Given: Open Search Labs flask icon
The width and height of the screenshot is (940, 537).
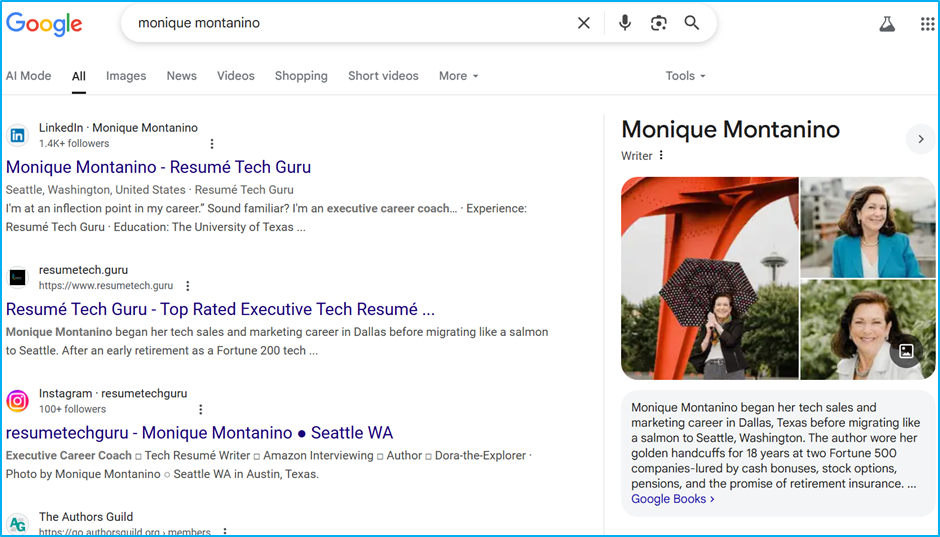Looking at the screenshot, I should (x=887, y=24).
